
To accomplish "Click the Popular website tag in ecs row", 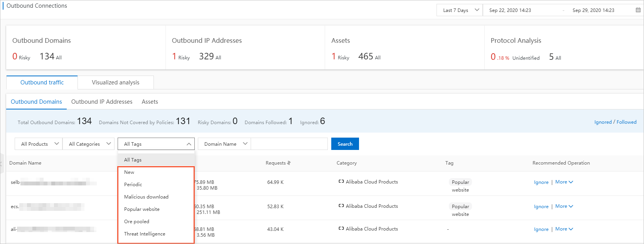I will tap(460, 210).
